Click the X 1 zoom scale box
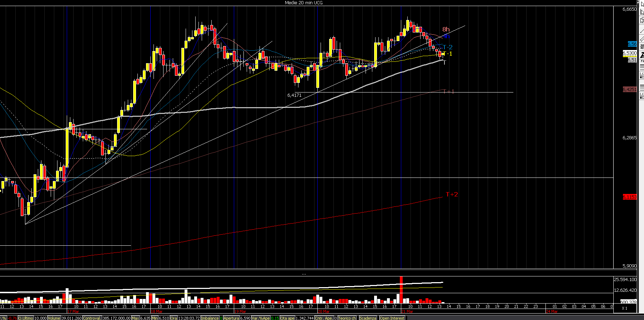This screenshot has width=644, height=320. pos(624,308)
